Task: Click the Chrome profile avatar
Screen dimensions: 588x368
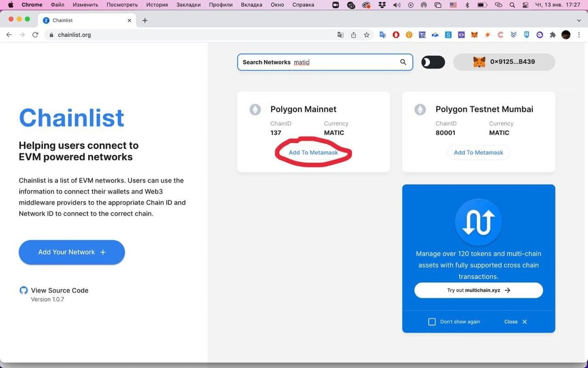Action: [566, 35]
